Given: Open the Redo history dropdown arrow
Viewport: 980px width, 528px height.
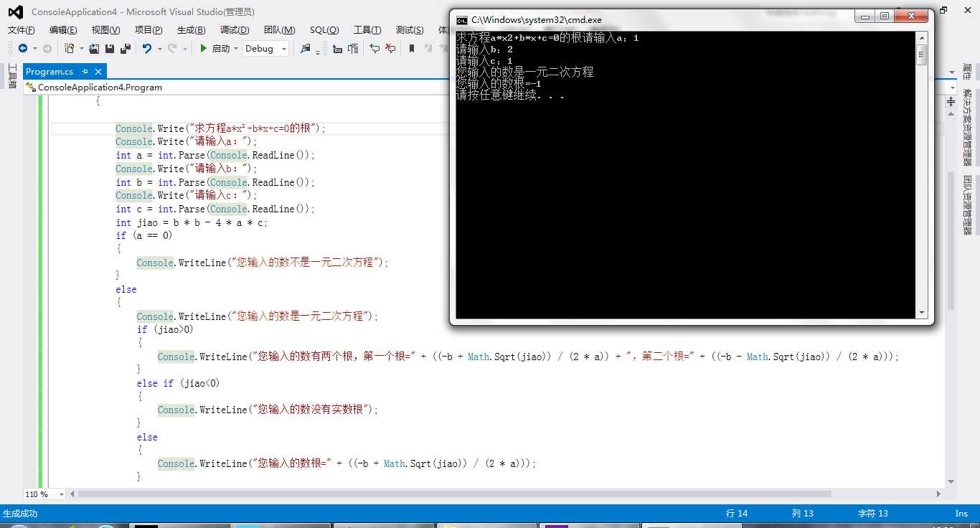Looking at the screenshot, I should click(185, 49).
